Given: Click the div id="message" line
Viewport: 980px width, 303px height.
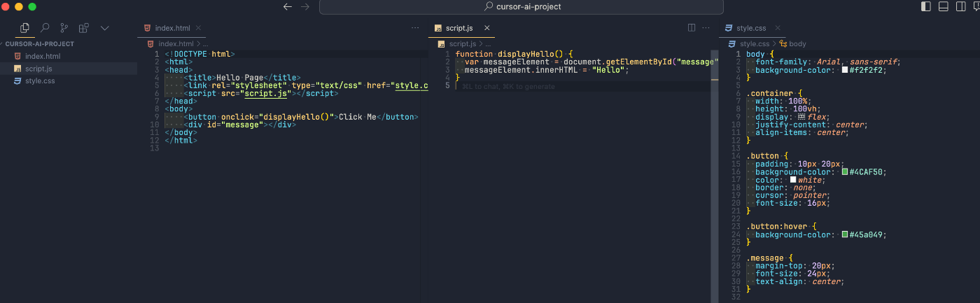Looking at the screenshot, I should [239, 125].
